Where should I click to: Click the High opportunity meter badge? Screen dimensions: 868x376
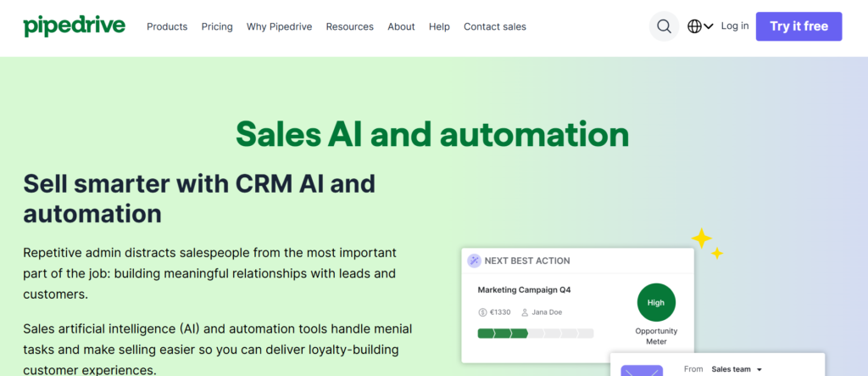[x=656, y=302]
